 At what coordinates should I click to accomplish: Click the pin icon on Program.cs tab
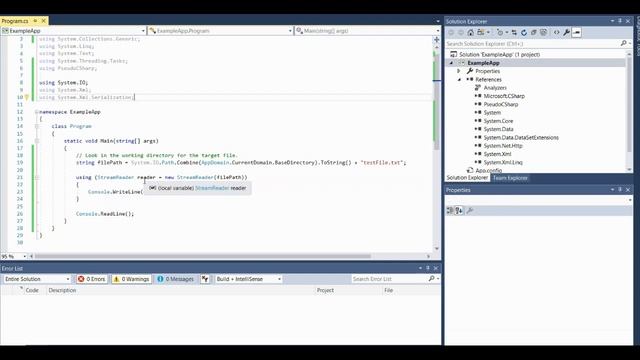(x=36, y=20)
